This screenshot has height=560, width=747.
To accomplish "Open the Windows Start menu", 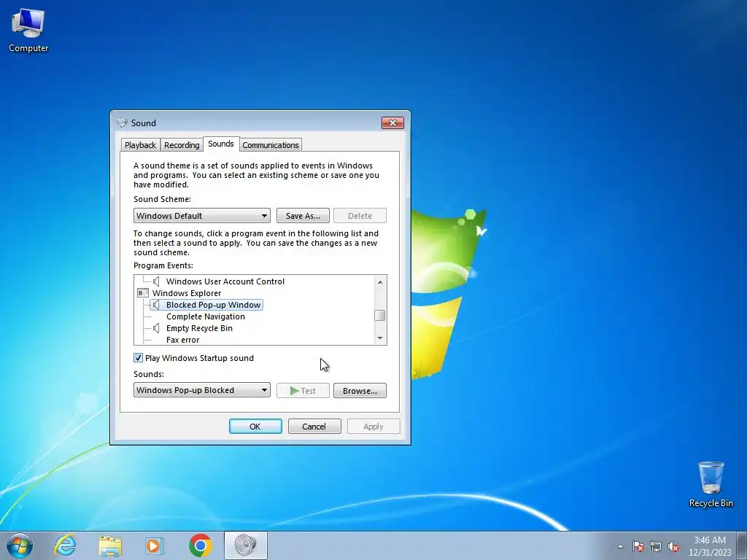I will pos(20,545).
